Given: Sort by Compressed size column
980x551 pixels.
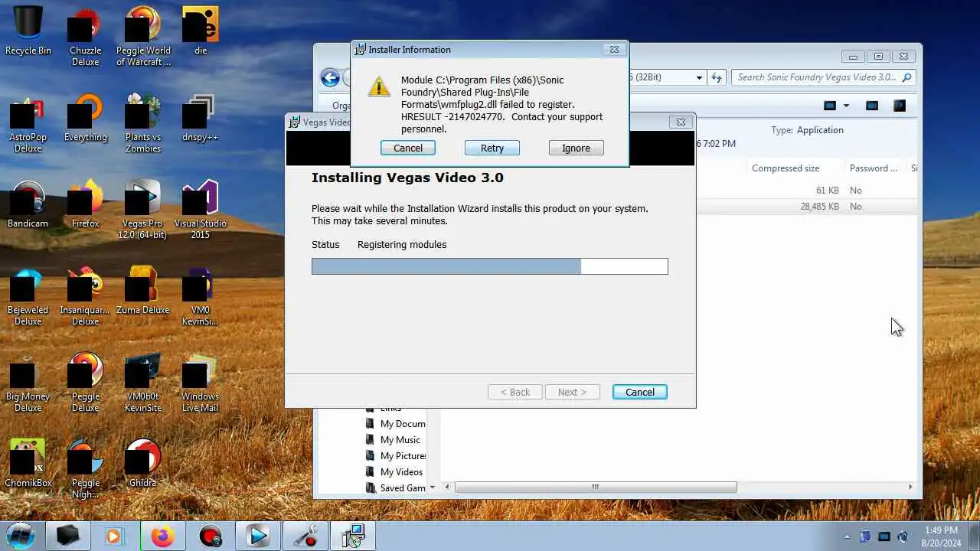Looking at the screenshot, I should 786,168.
